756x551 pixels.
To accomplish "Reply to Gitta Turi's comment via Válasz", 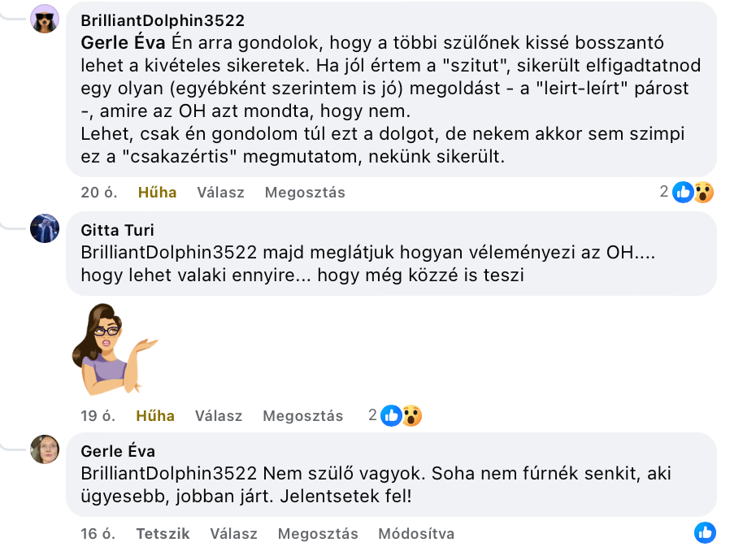I will coord(219,415).
